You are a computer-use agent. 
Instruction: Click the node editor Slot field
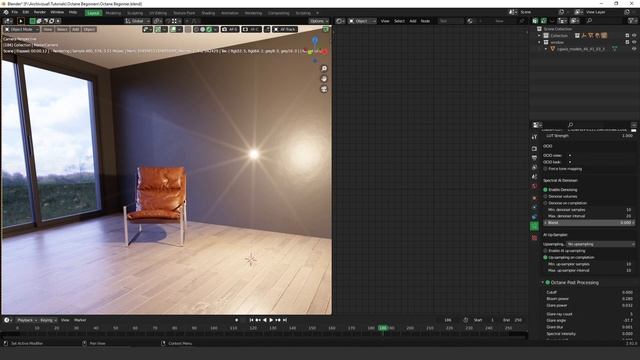451,21
